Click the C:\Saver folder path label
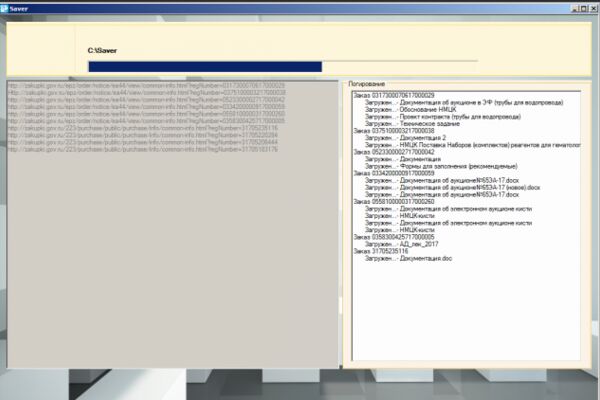Image resolution: width=600 pixels, height=400 pixels. click(x=102, y=51)
